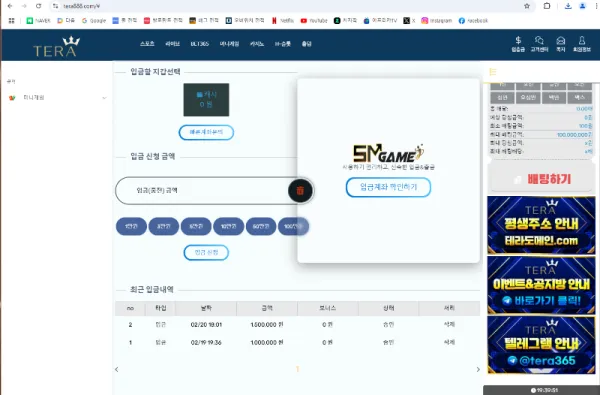The image size is (600, 395).
Task: Open the browser profile avatar
Action: (582, 6)
